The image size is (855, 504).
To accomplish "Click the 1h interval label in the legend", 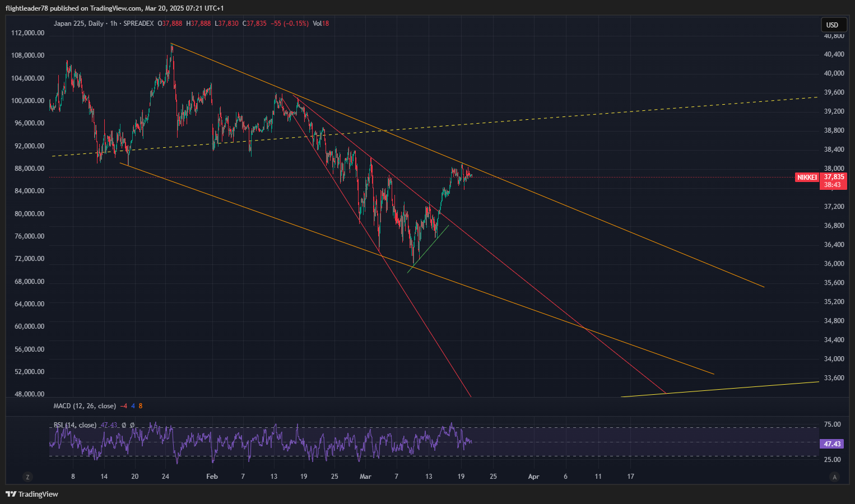I will click(114, 24).
